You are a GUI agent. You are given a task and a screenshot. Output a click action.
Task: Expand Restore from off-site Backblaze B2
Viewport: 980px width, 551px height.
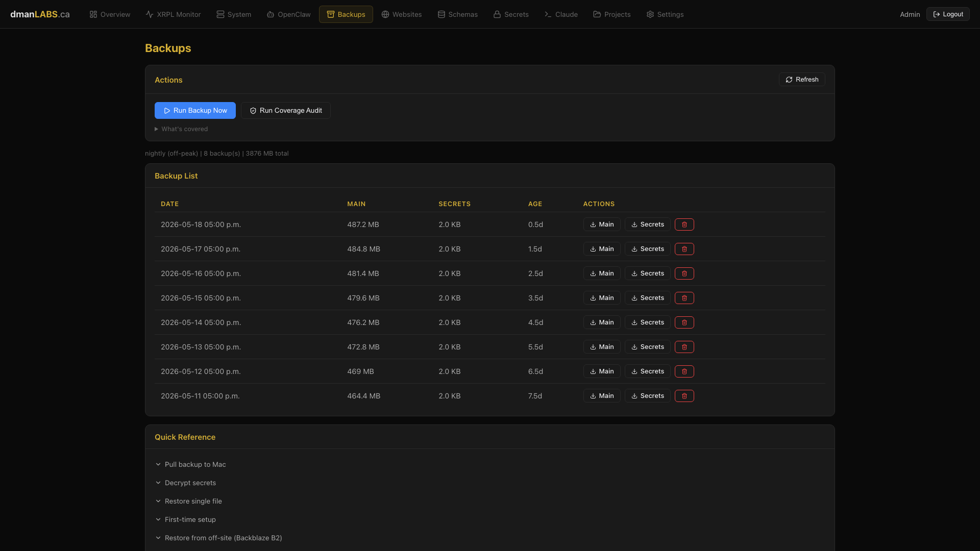point(218,538)
